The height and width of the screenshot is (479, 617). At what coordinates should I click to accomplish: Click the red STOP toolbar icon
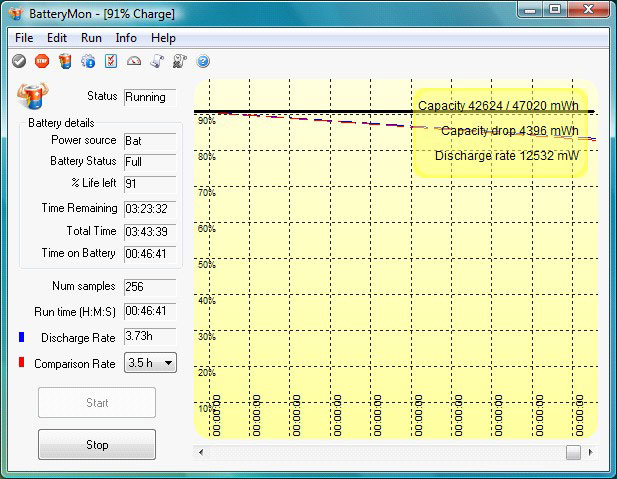tap(42, 61)
